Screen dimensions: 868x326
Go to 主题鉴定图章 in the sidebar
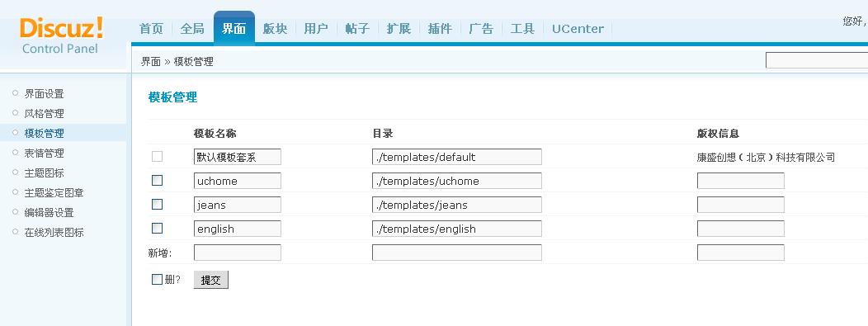point(54,193)
